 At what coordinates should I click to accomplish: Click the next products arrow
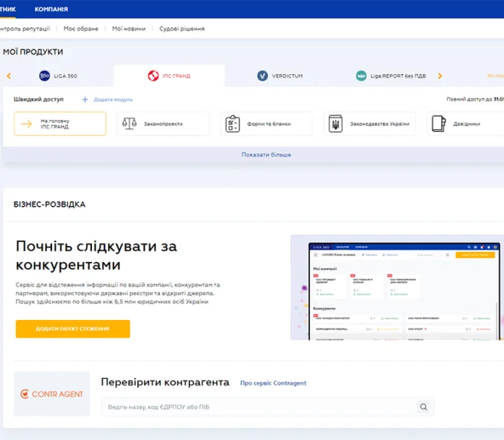point(440,76)
